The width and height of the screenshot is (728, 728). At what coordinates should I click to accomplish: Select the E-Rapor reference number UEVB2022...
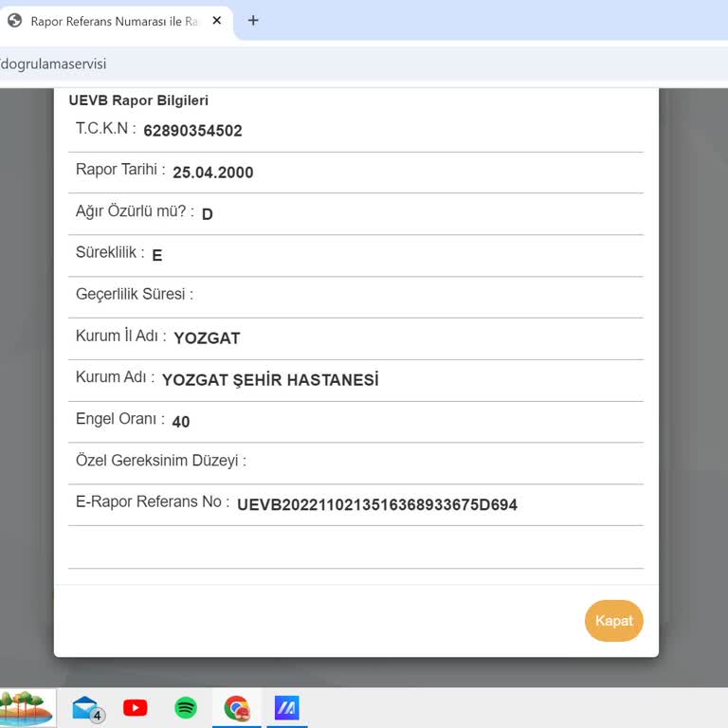377,504
